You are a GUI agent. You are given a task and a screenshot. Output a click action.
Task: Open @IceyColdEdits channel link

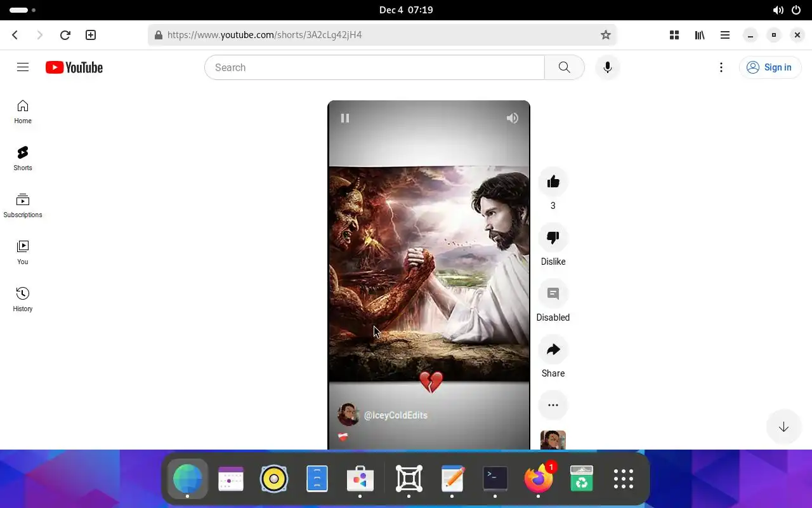396,415
